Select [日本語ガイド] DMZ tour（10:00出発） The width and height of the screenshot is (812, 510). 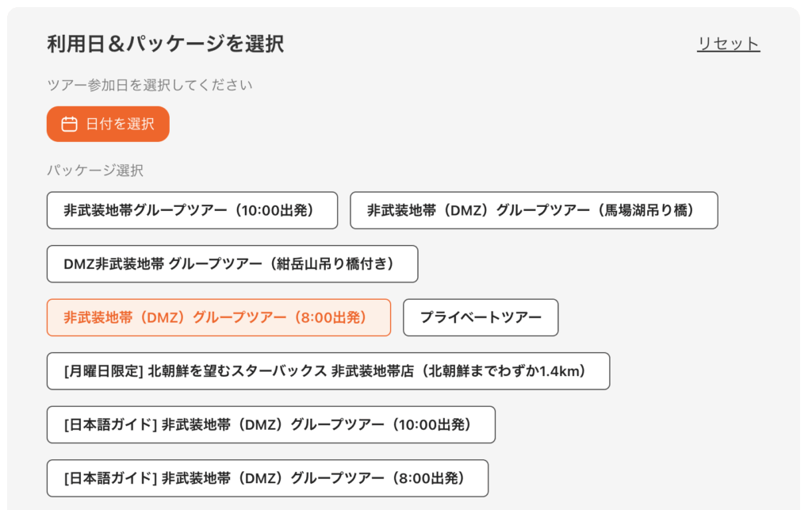[x=270, y=424]
